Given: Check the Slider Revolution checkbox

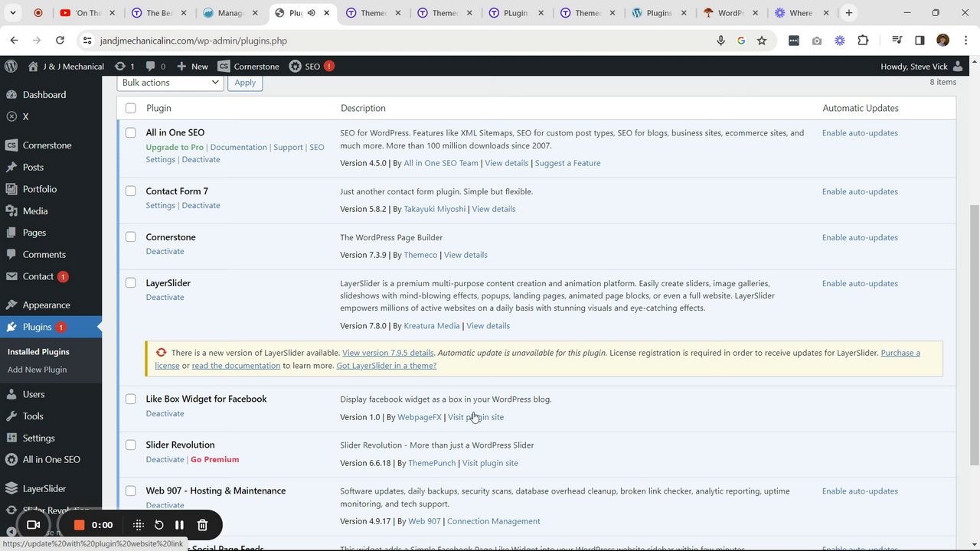Looking at the screenshot, I should pos(131,445).
